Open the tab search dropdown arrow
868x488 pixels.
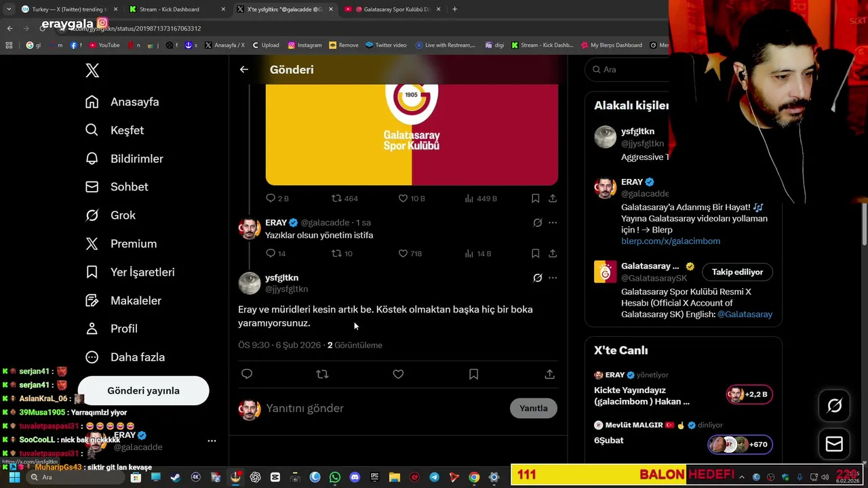pyautogui.click(x=9, y=9)
